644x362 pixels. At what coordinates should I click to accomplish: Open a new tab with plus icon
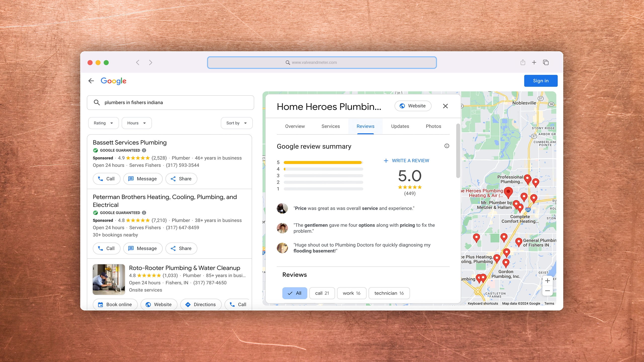point(534,62)
